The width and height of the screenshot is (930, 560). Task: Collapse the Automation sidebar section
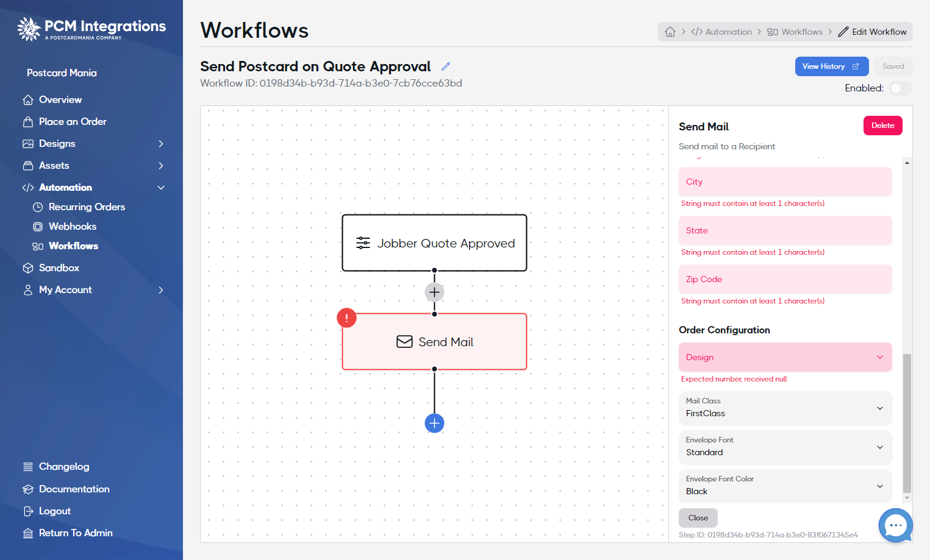(x=161, y=188)
